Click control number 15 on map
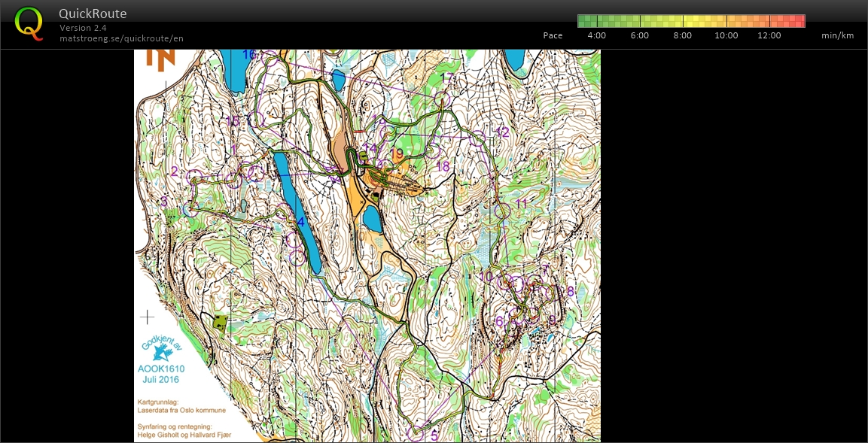This screenshot has height=443, width=868. tap(233, 121)
